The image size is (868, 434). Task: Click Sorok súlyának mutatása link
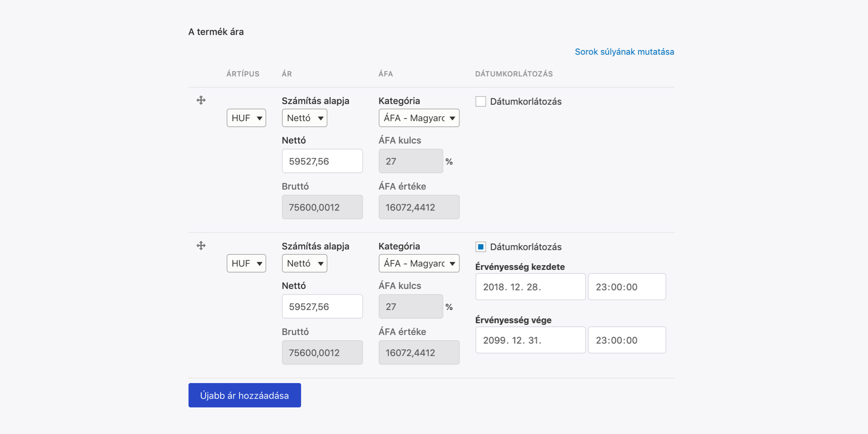[624, 52]
